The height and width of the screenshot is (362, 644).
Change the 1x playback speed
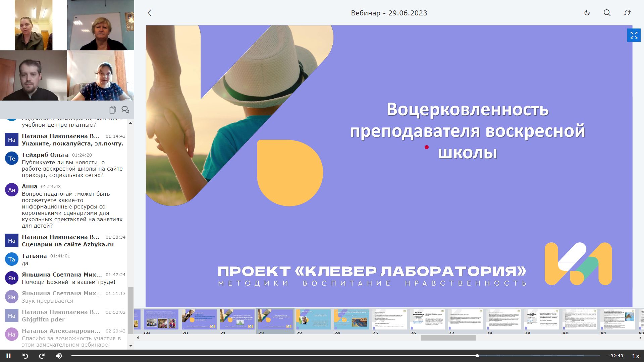click(x=635, y=356)
